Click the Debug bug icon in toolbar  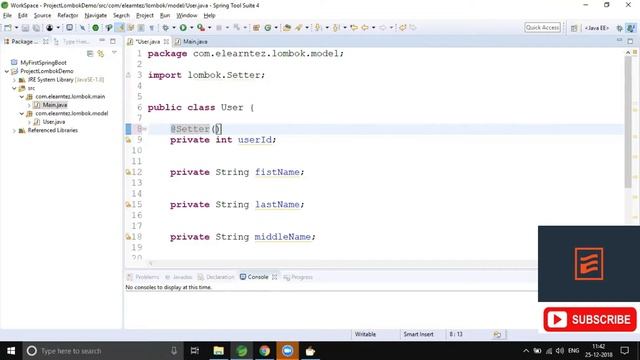point(165,28)
